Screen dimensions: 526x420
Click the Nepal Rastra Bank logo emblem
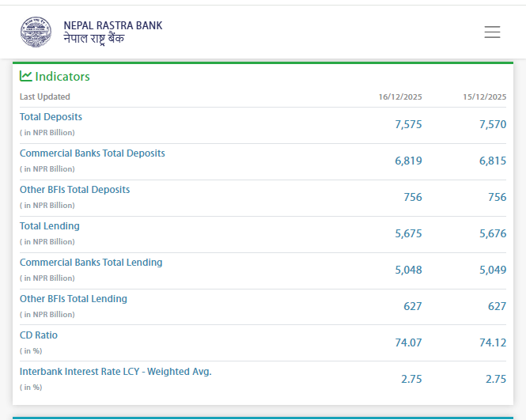point(38,32)
